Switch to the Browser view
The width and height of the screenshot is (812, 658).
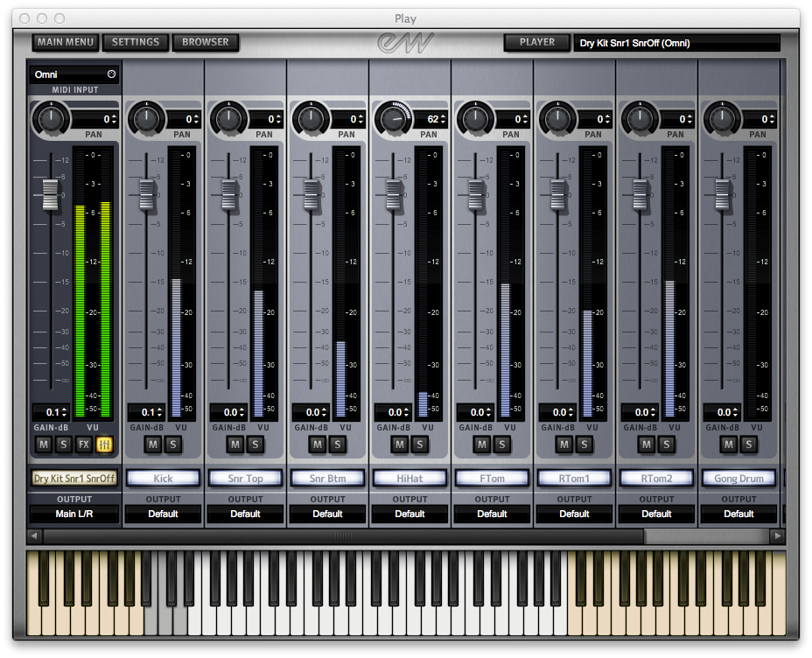[206, 42]
